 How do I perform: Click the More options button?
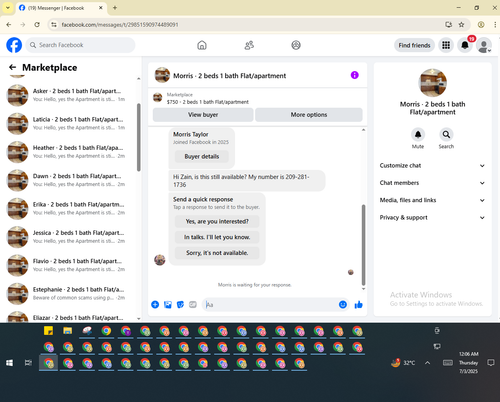(x=309, y=115)
